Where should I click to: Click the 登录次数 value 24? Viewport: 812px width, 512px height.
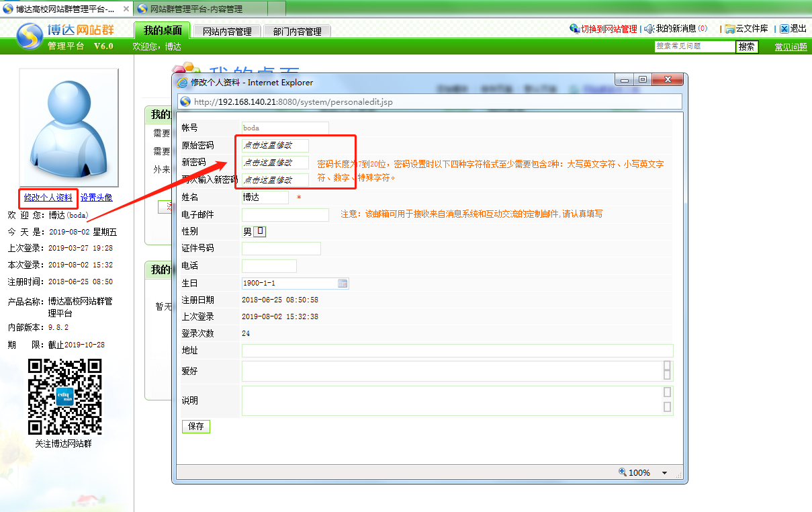[246, 334]
